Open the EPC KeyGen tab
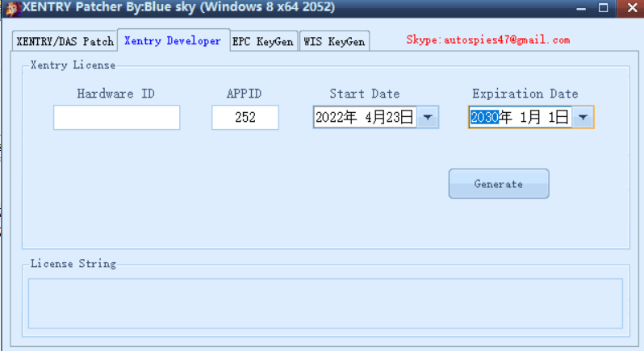The height and width of the screenshot is (351, 644). 263,42
